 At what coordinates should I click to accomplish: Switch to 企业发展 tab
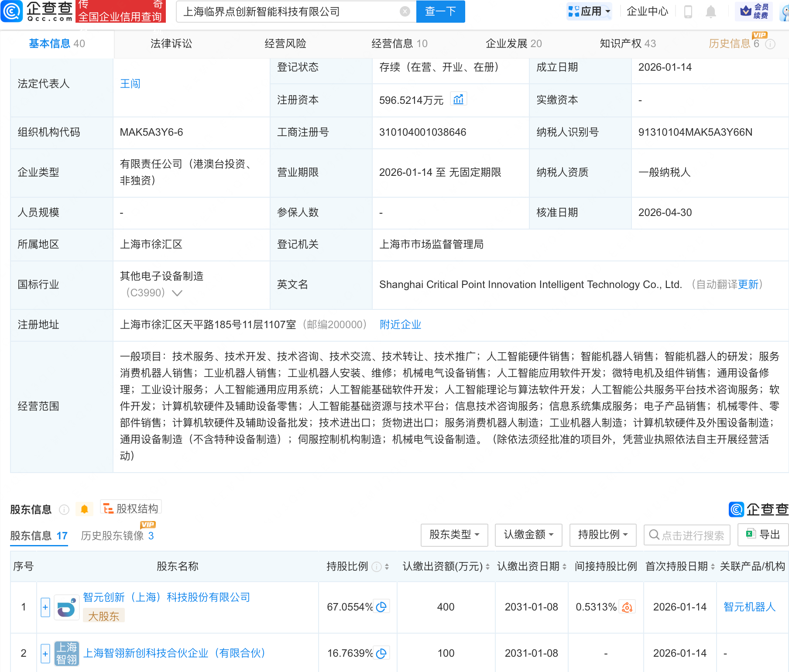tap(514, 44)
